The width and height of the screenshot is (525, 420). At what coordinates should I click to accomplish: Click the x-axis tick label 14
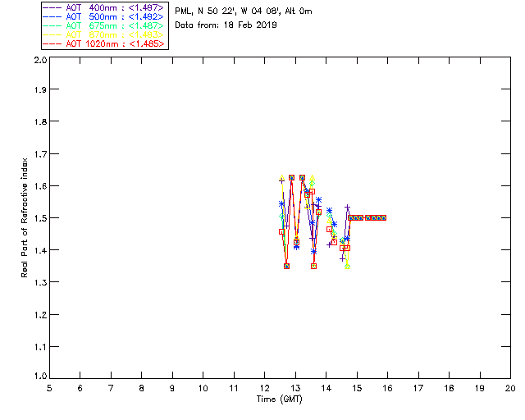(326, 388)
